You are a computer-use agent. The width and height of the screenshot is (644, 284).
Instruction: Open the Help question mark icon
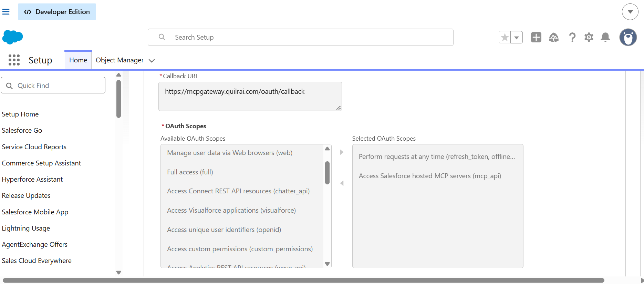coord(572,37)
